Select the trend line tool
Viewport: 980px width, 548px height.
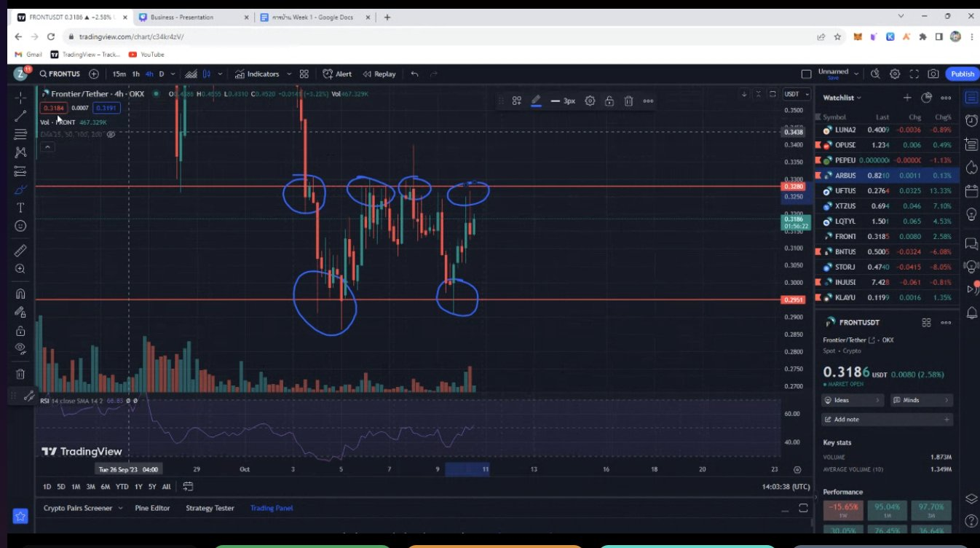pos(20,115)
